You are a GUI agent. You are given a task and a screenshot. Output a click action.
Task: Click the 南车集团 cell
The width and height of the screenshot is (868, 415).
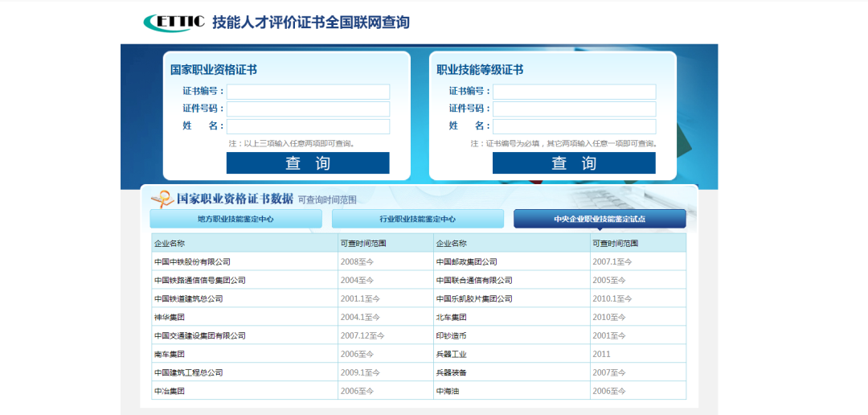pos(244,354)
